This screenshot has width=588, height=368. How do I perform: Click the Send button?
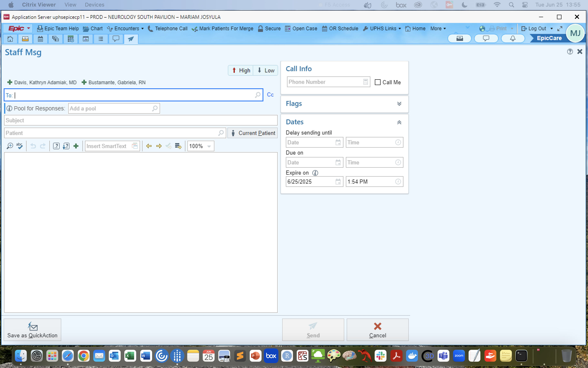tap(313, 330)
